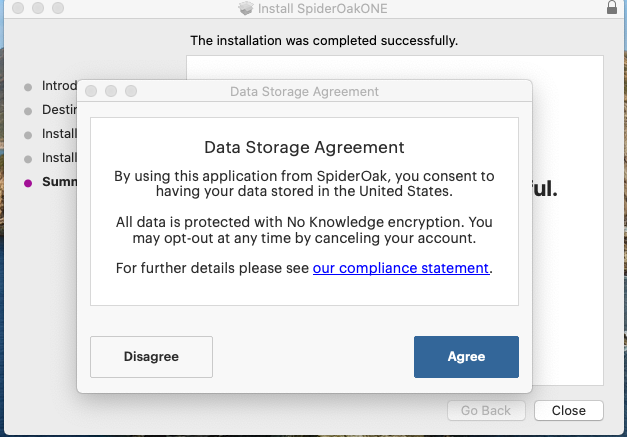The width and height of the screenshot is (627, 437).
Task: Click the purple bullet beside Summary
Action: click(x=28, y=183)
